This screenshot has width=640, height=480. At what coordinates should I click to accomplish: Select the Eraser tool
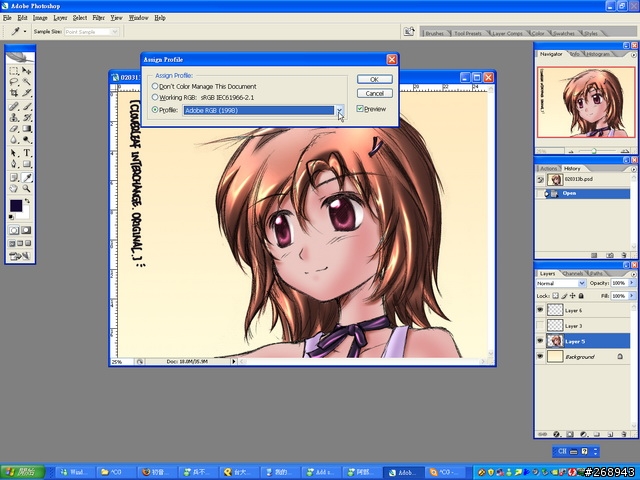[x=14, y=129]
